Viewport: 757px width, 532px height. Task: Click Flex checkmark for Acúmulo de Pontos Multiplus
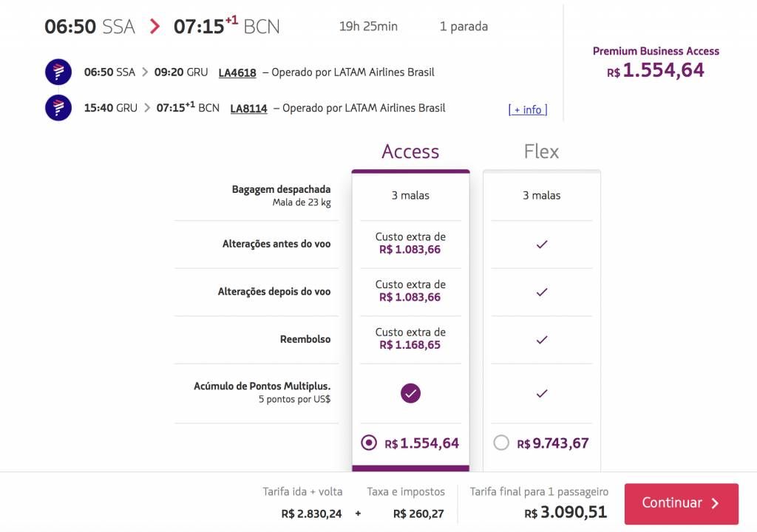[542, 393]
